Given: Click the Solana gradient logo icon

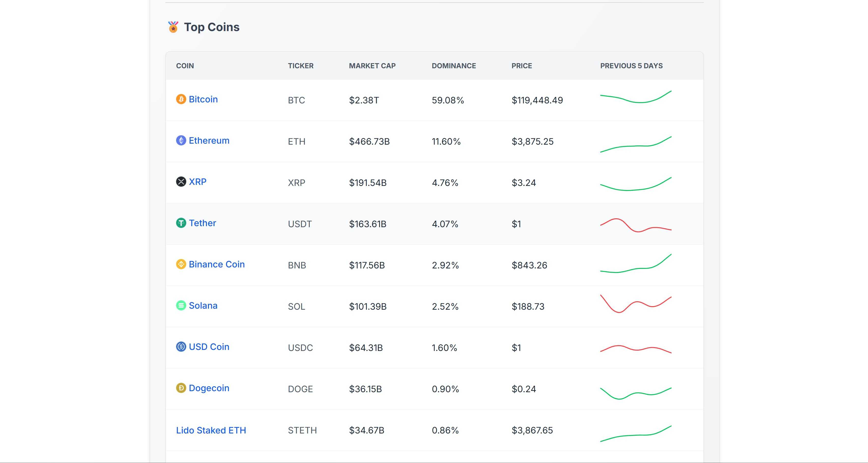Looking at the screenshot, I should [x=181, y=306].
